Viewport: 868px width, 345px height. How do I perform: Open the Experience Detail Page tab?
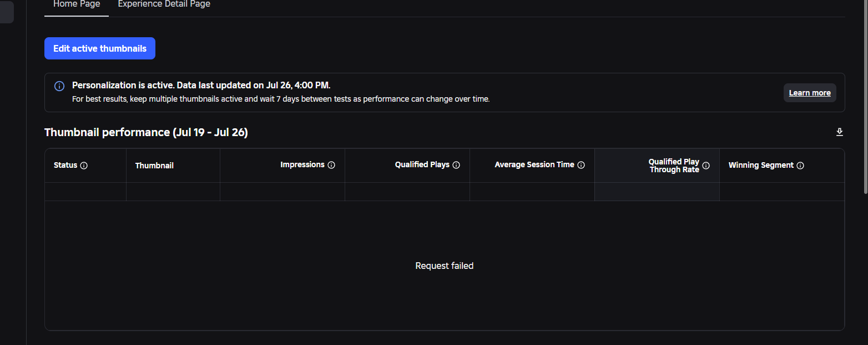point(164,4)
